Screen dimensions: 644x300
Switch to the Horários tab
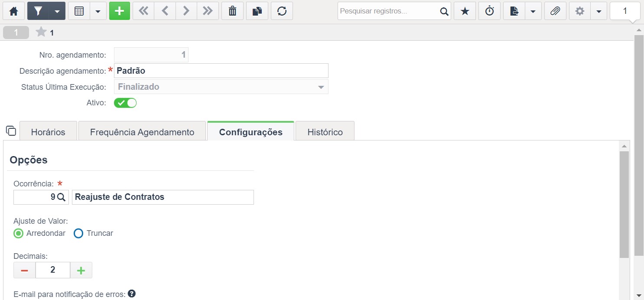tap(48, 132)
